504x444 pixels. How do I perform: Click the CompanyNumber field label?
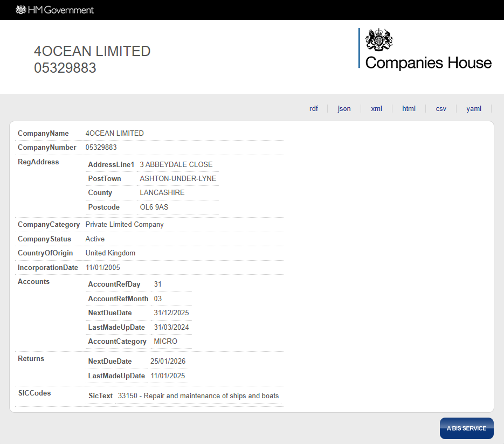click(47, 148)
